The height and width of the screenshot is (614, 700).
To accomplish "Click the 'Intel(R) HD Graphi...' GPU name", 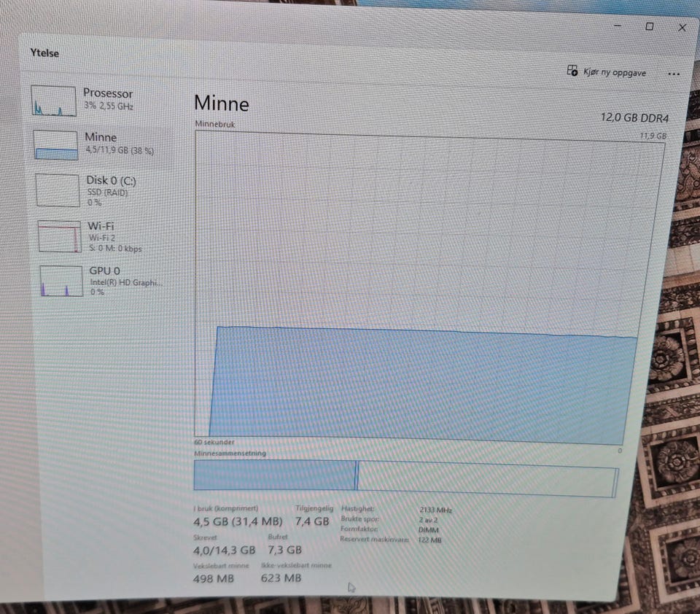I will point(126,283).
